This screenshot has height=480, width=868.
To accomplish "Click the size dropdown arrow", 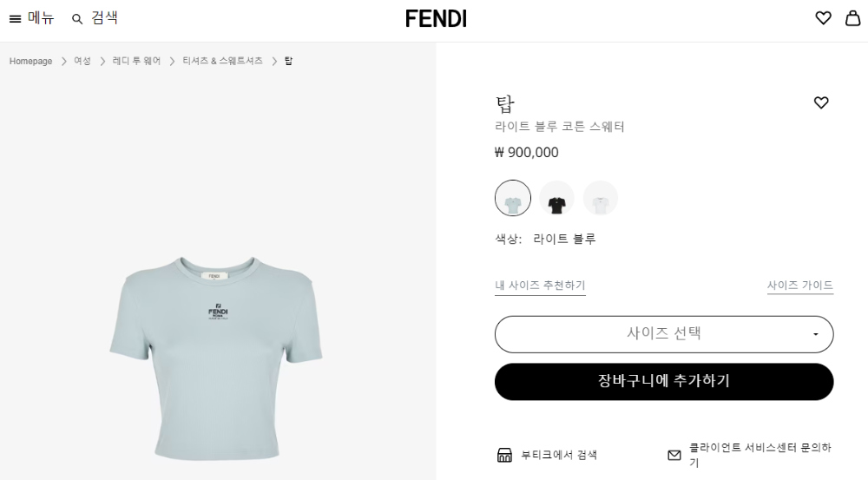I will (815, 334).
